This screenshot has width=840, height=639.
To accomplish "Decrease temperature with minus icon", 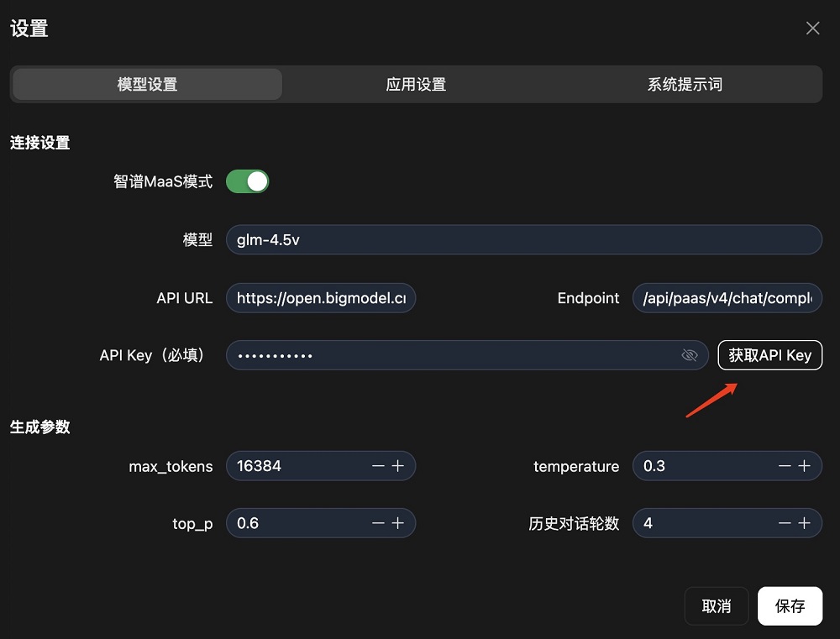I will click(x=785, y=466).
